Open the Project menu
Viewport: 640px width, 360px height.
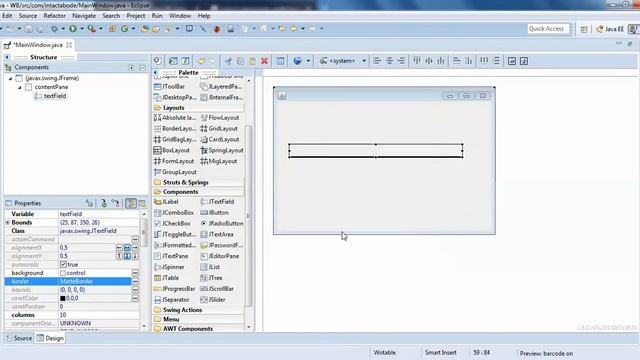[136, 16]
